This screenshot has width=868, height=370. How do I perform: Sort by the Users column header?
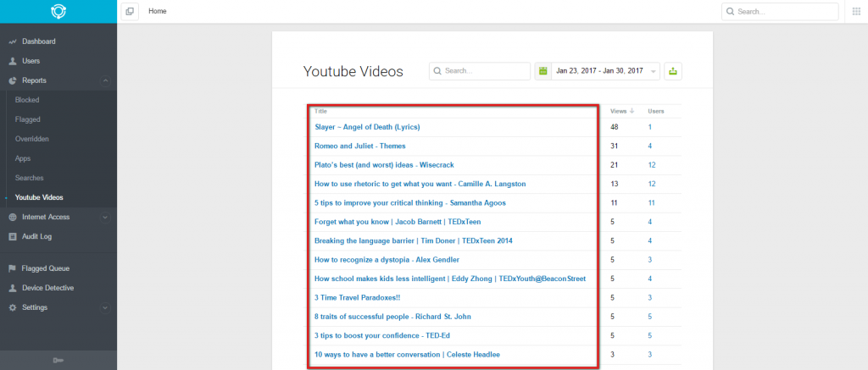tap(656, 111)
